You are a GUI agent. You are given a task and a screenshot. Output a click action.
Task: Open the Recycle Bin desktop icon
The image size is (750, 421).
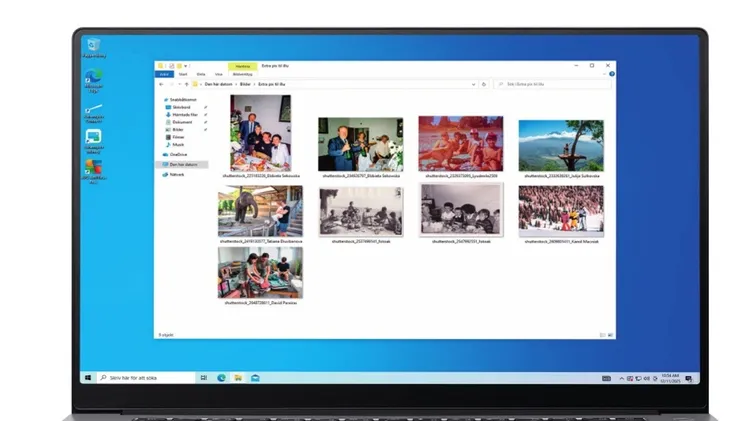tap(93, 46)
